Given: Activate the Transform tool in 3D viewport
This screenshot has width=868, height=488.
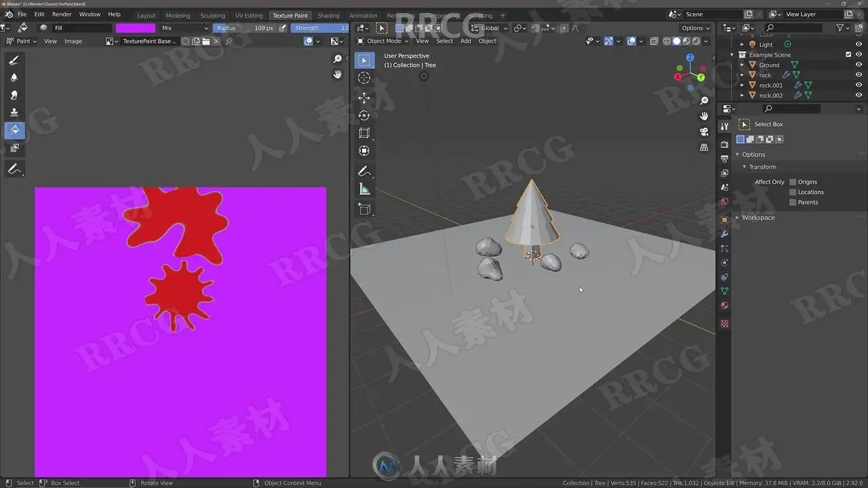Looking at the screenshot, I should coord(364,151).
